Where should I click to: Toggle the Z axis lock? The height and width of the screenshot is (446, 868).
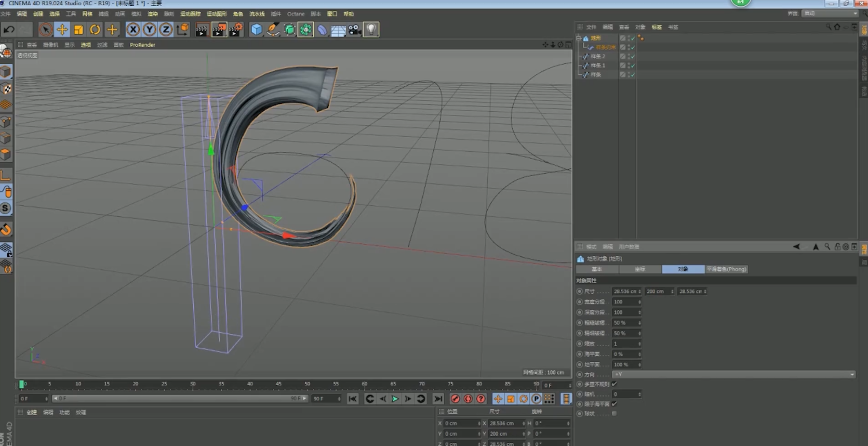166,30
